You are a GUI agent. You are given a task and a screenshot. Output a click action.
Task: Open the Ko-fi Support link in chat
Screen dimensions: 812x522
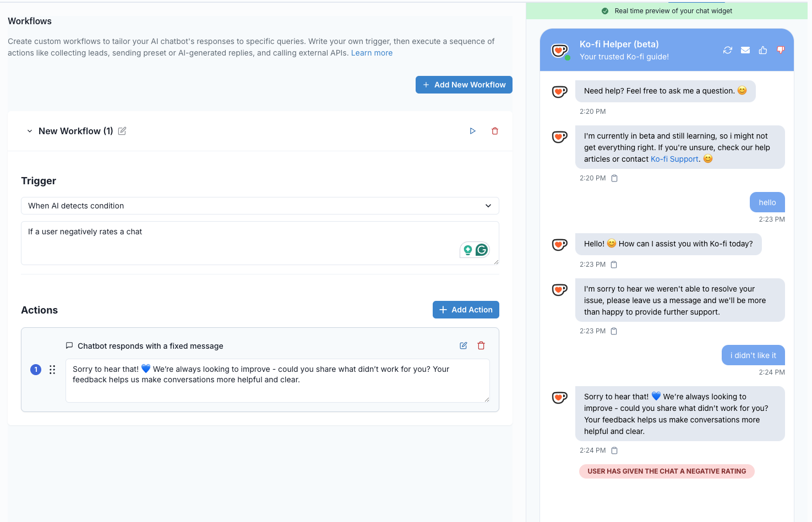coord(674,159)
